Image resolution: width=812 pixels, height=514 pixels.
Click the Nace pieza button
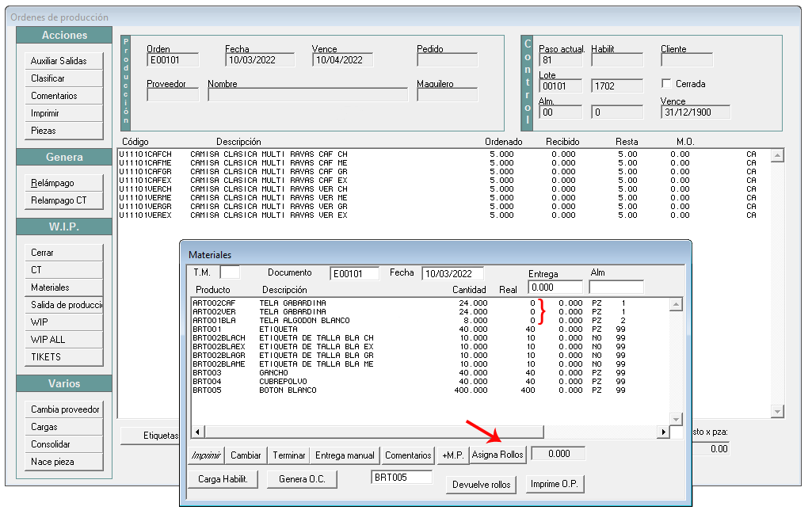(63, 462)
